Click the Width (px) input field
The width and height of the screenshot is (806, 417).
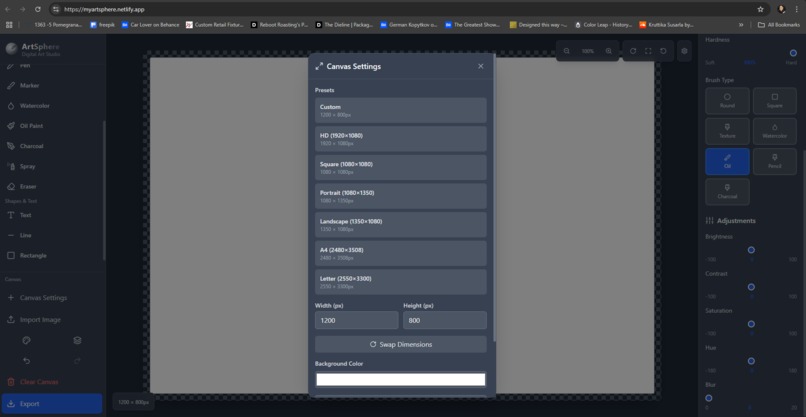tap(356, 320)
